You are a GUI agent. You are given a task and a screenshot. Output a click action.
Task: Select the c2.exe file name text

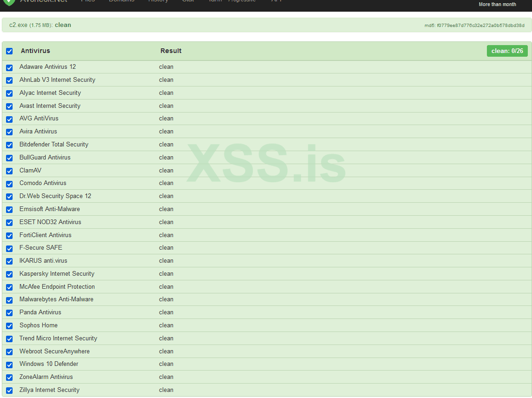(x=18, y=25)
